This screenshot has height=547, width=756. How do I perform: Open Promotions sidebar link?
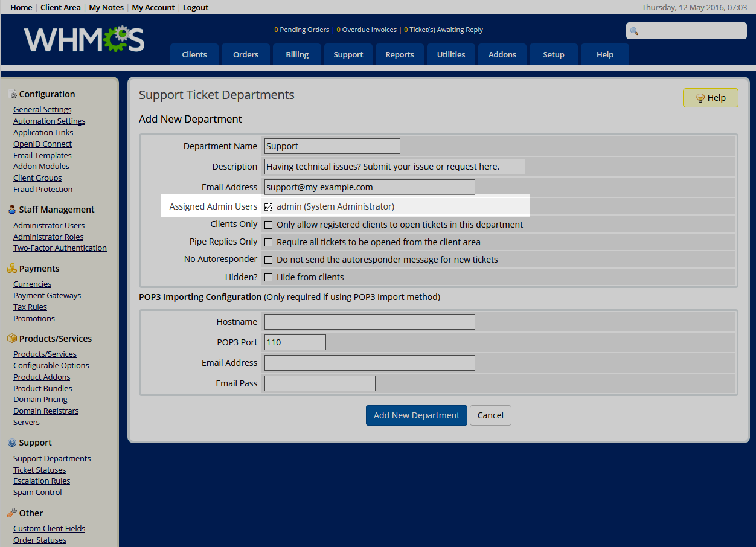34,319
